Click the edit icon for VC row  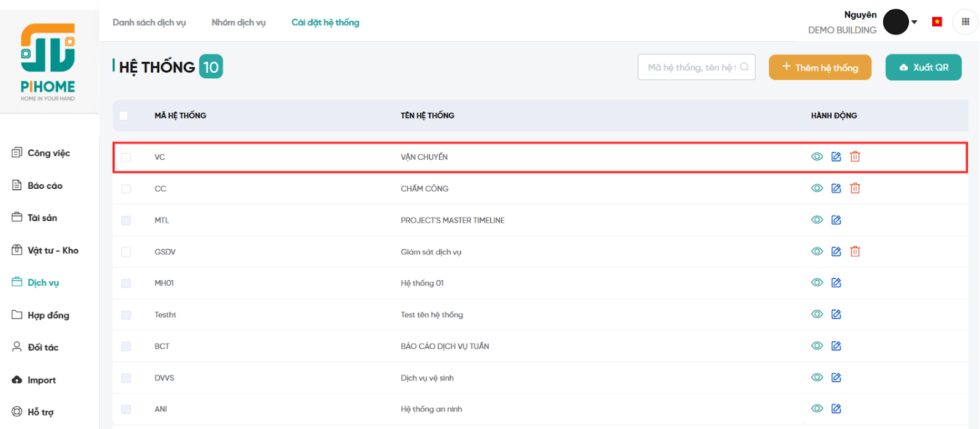pyautogui.click(x=836, y=157)
